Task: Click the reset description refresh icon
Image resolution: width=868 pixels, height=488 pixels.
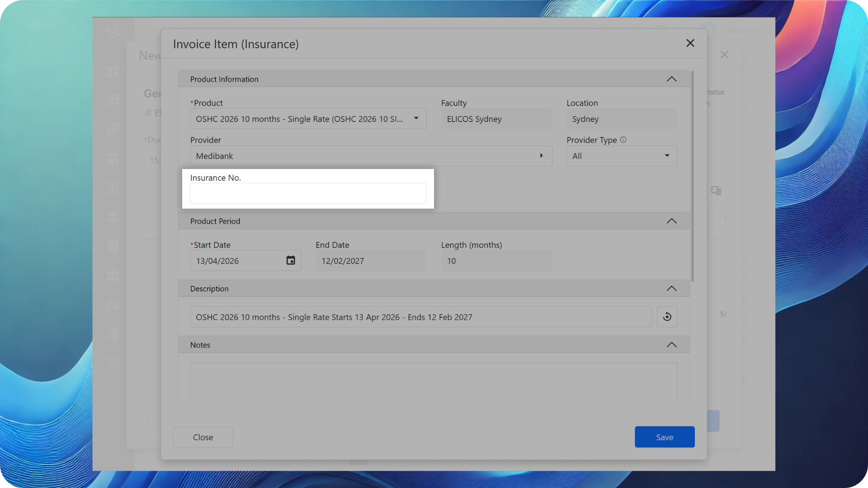Action: (x=667, y=317)
